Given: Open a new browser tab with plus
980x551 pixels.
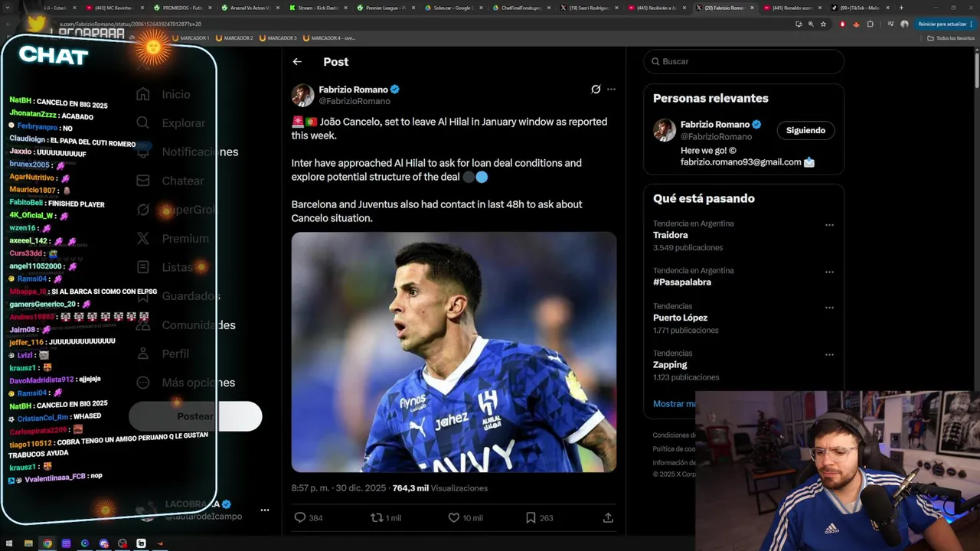Looking at the screenshot, I should (x=901, y=8).
